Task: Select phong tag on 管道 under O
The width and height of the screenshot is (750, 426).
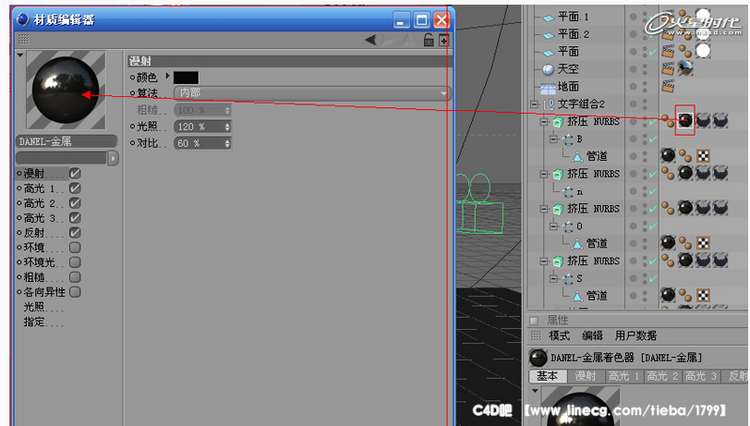Action: click(x=685, y=243)
